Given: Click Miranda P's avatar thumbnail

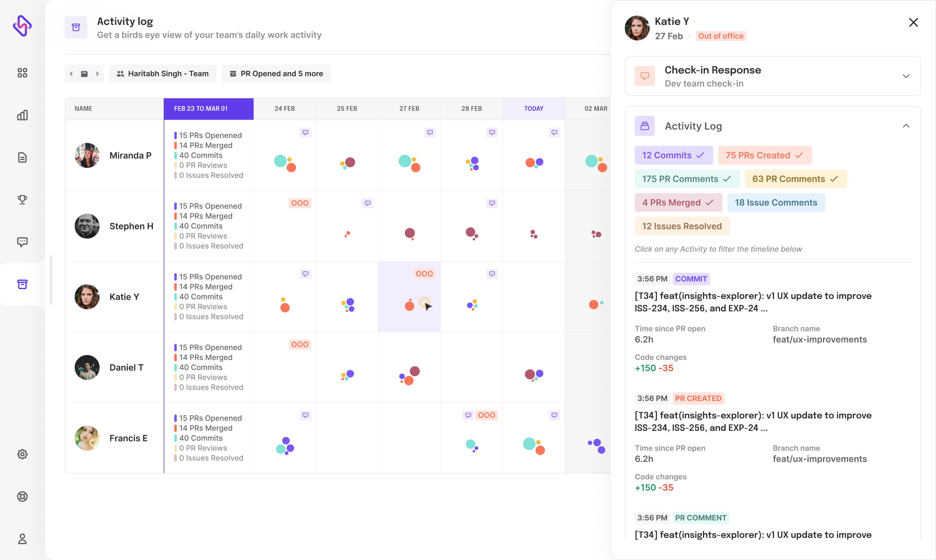Looking at the screenshot, I should click(87, 155).
